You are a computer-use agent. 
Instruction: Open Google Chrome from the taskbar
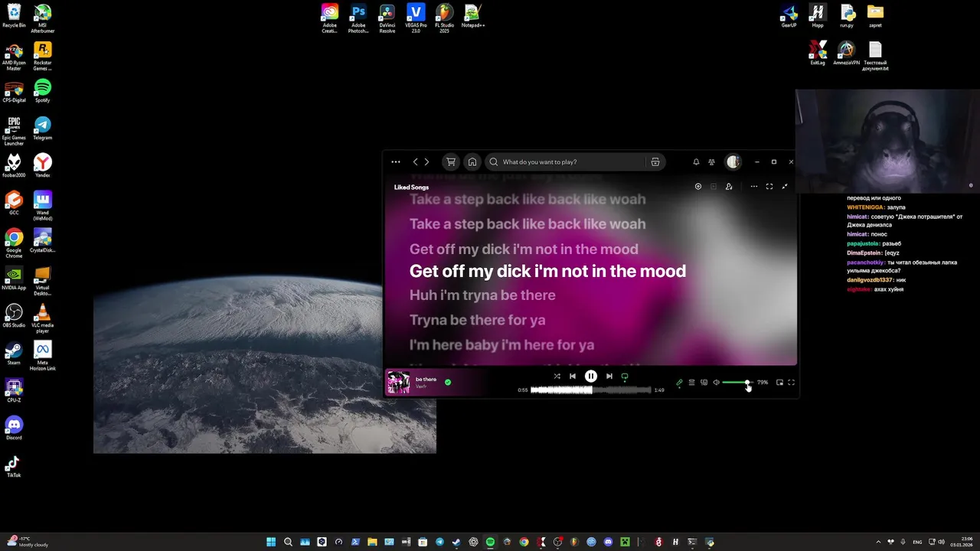coord(524,542)
